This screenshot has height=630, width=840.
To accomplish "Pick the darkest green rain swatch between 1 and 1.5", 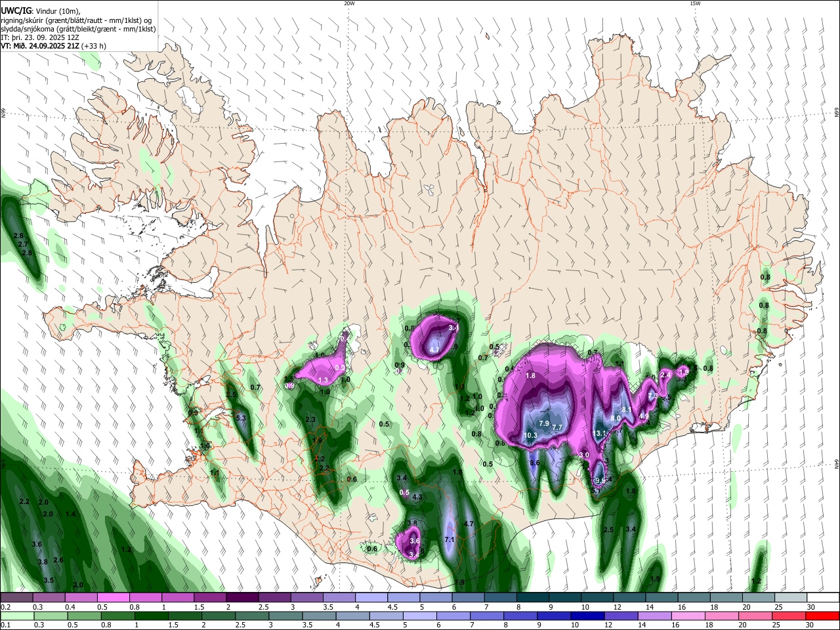I will 152,616.
